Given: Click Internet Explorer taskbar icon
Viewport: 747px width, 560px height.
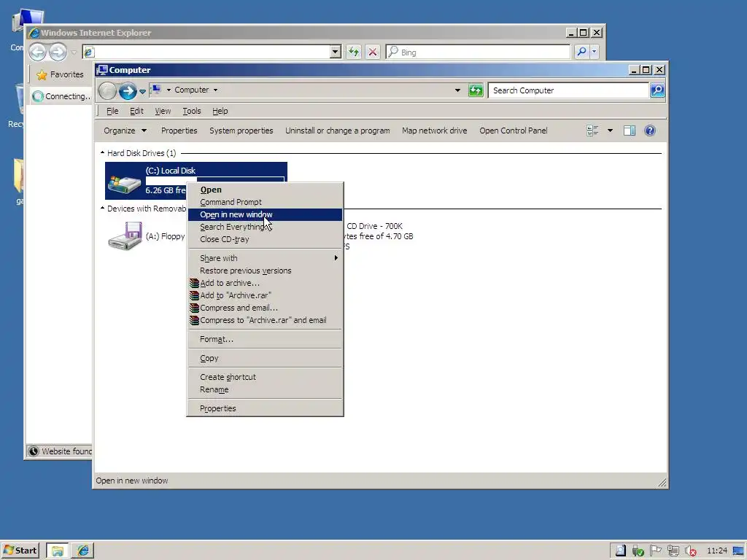Looking at the screenshot, I should [83, 551].
